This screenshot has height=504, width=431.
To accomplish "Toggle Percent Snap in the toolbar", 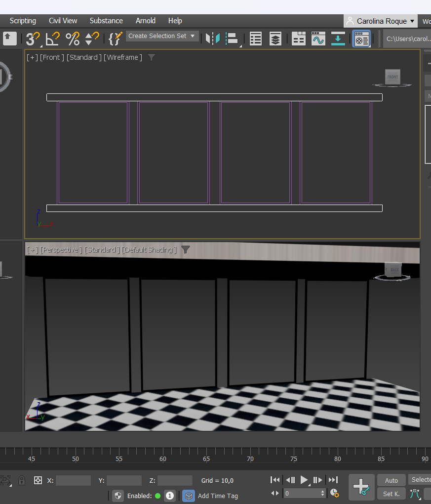I will (x=73, y=39).
